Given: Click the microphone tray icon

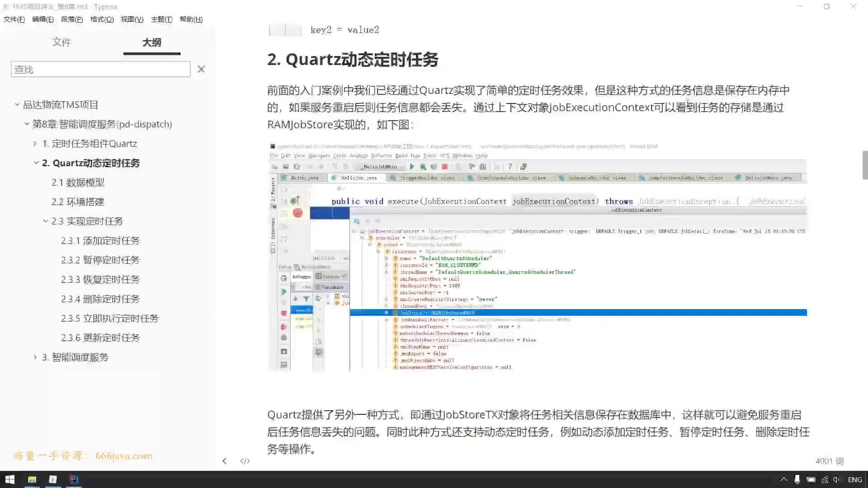Looking at the screenshot, I should (797, 479).
